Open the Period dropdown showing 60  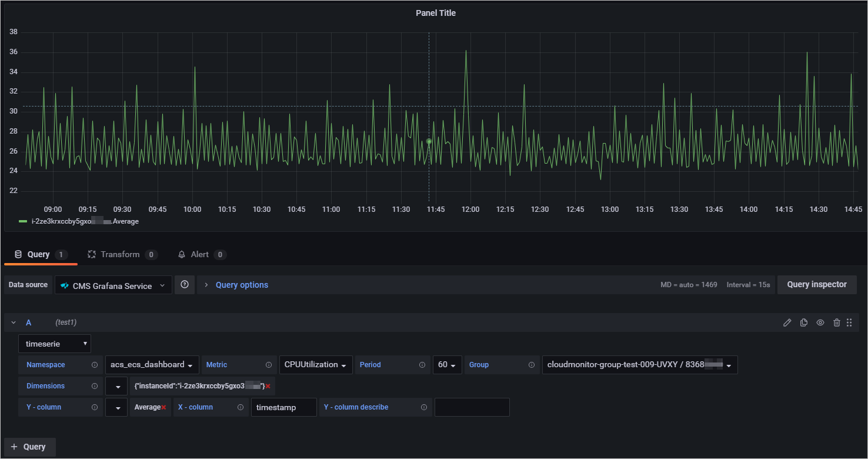[x=448, y=364]
